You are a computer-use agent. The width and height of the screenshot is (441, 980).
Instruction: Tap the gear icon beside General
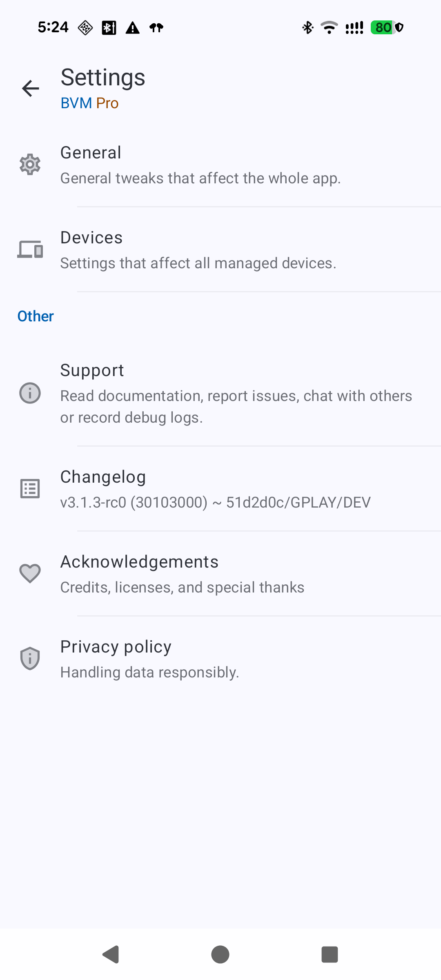coord(30,165)
